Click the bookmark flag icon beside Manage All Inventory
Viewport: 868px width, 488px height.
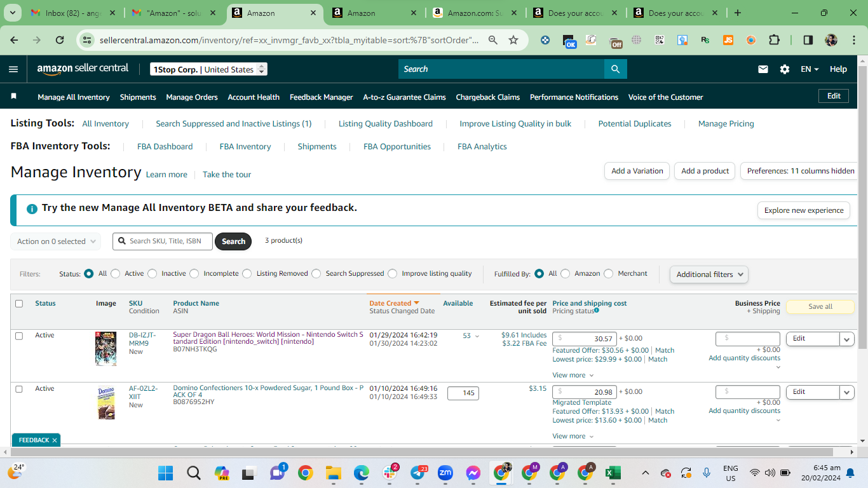coord(14,97)
